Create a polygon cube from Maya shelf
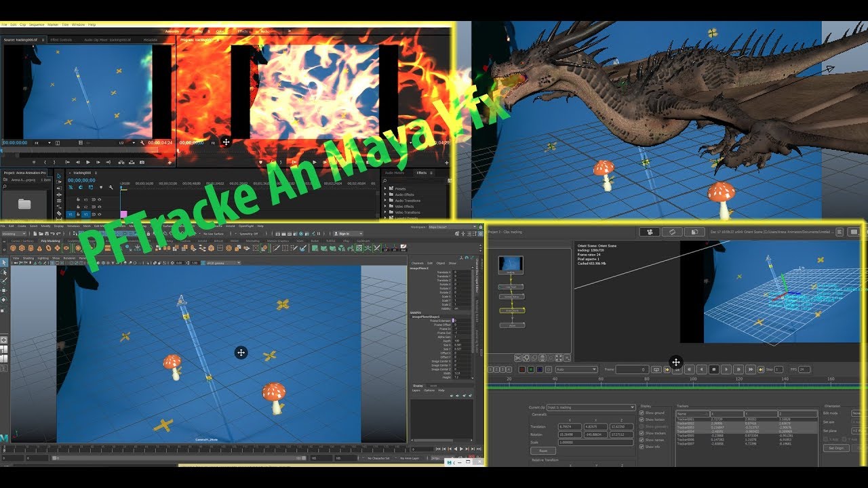The image size is (868, 488). point(22,248)
